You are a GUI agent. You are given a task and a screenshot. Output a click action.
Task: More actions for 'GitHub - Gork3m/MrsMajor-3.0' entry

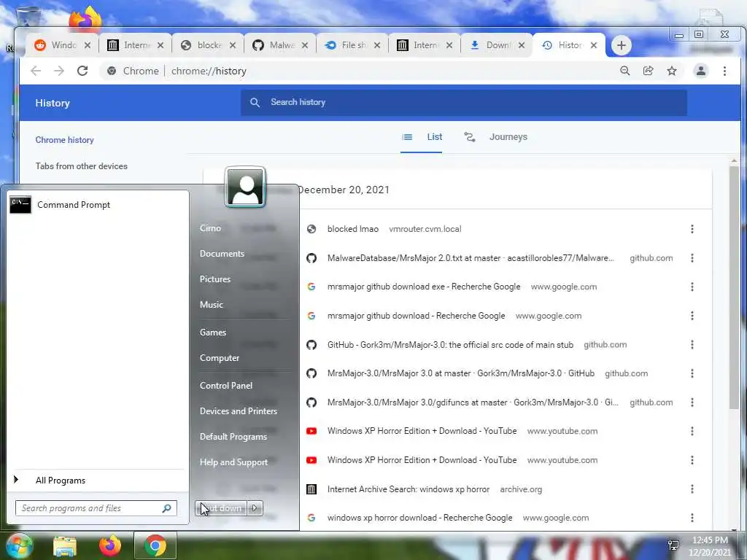coord(692,345)
